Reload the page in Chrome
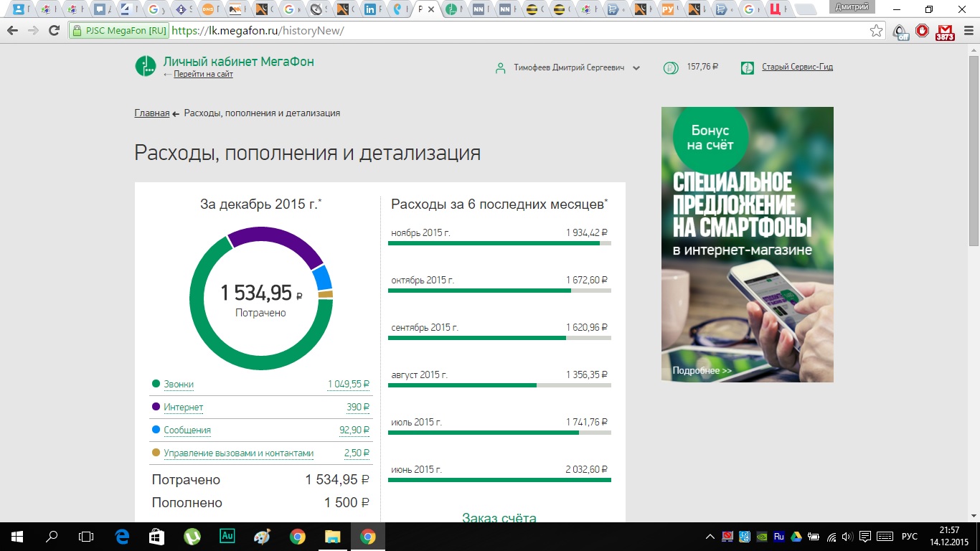Screen dimensions: 980x551 tap(54, 31)
